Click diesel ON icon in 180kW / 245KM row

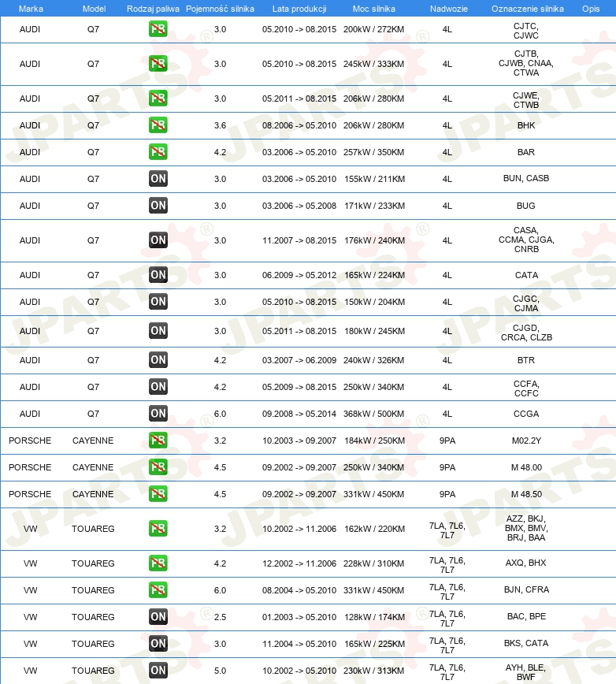point(158,331)
